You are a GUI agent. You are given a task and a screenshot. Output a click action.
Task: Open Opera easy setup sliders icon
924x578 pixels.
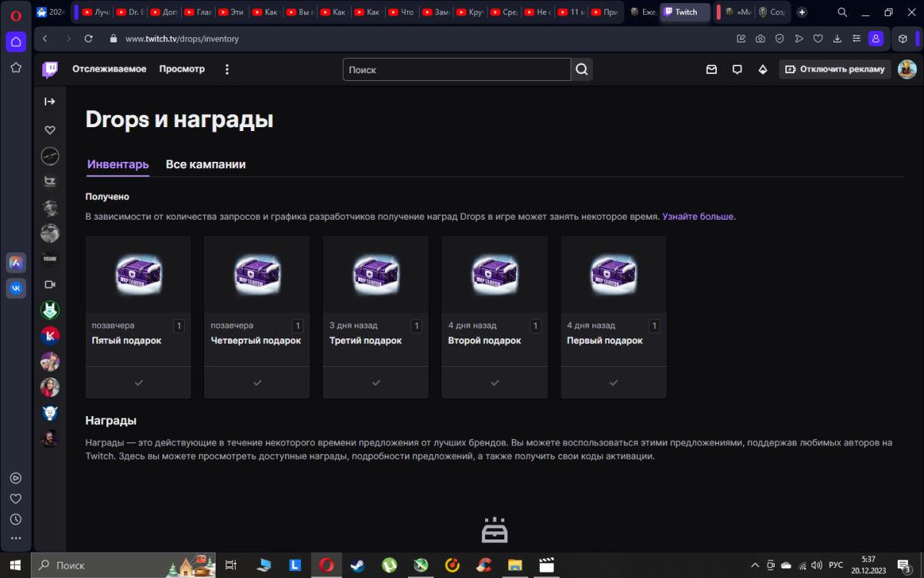(x=856, y=39)
